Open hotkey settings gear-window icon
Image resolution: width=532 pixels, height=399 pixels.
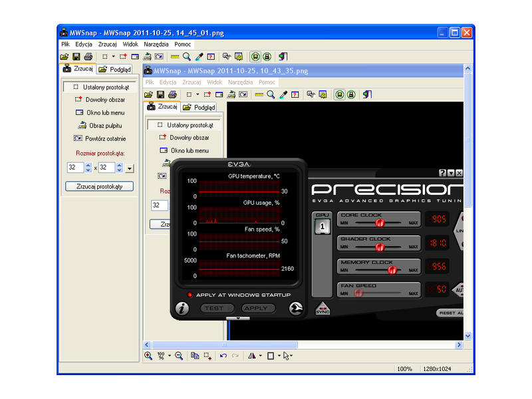[239, 57]
